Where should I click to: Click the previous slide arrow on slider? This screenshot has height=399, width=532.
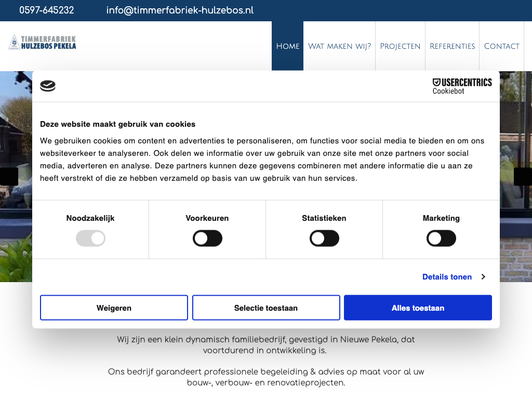click(x=8, y=177)
